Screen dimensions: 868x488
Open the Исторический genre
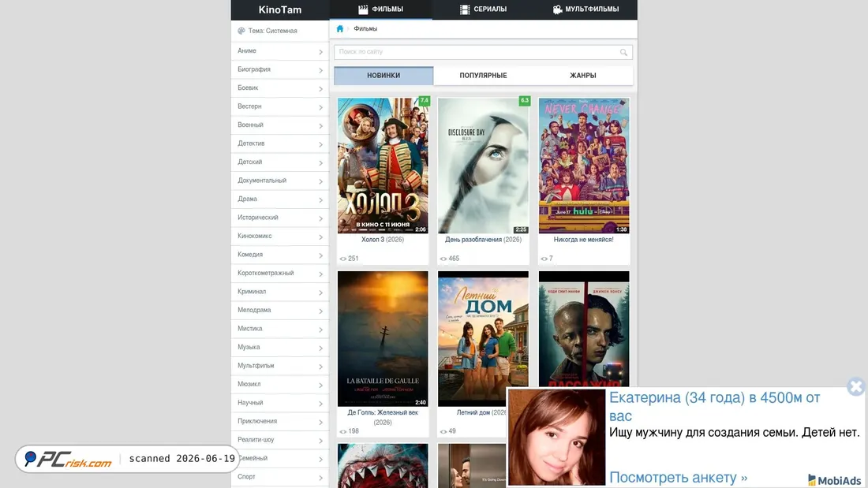(280, 218)
